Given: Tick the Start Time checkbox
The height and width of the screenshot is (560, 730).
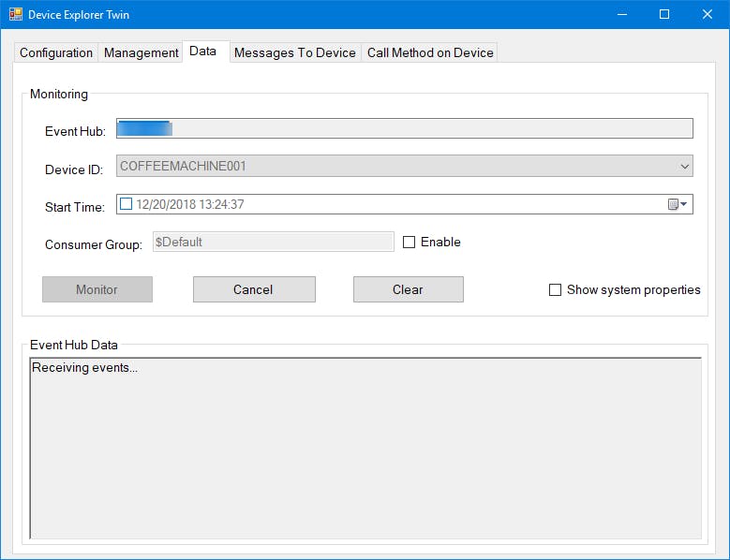Looking at the screenshot, I should [127, 204].
